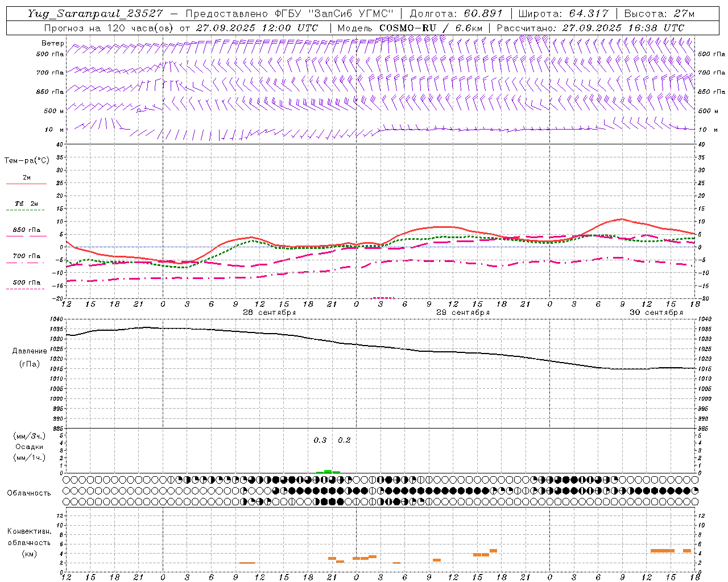Click the Тем-ра(°C) axis title
This screenshot has height=582, width=728.
27,161
